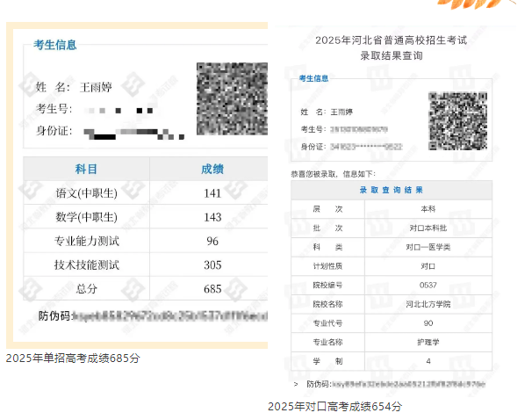This screenshot has height=420, width=532.
Task: Select the 河北北方学院 school name cell
Action: click(428, 304)
